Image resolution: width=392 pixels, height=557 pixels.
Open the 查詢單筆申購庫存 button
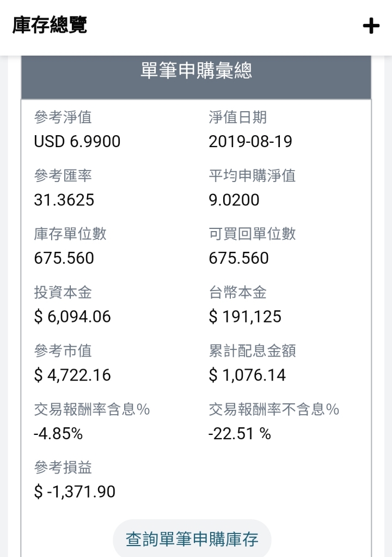[192, 539]
